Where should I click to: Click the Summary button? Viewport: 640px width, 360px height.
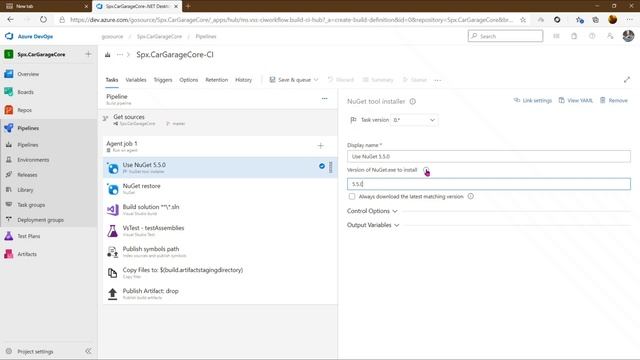click(x=378, y=80)
